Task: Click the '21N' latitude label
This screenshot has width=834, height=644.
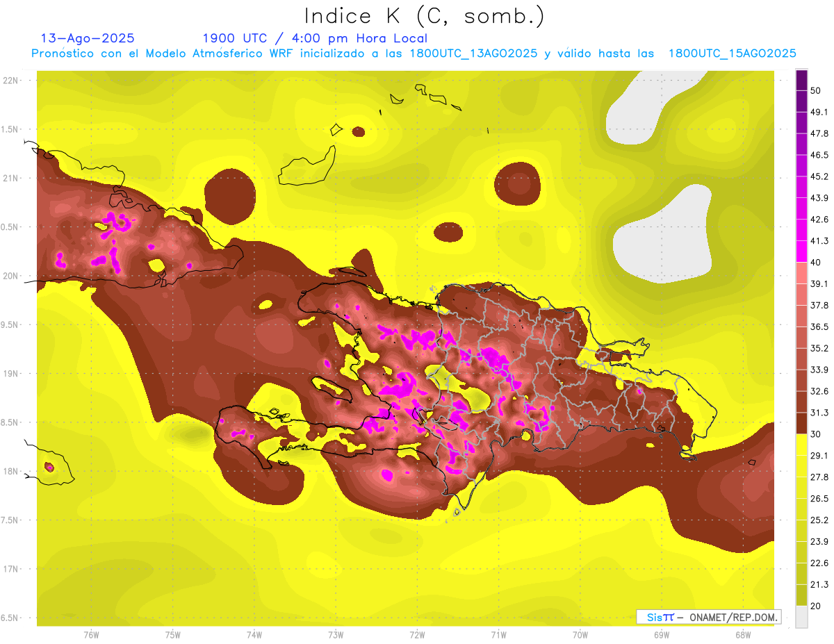Action: point(10,178)
